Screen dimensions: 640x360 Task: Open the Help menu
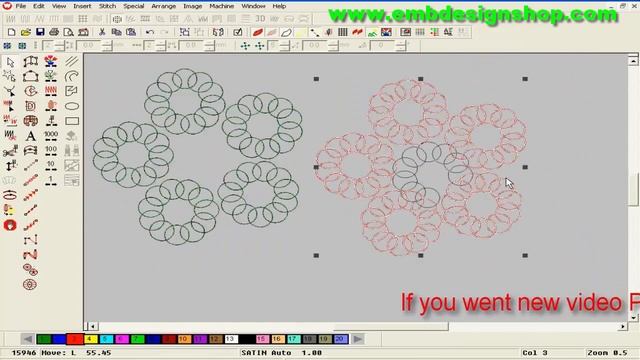point(279,6)
